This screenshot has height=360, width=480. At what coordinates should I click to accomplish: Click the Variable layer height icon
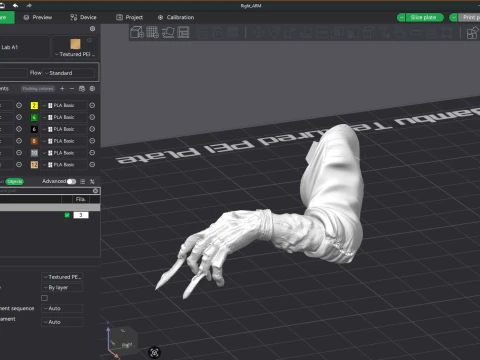[x=233, y=32]
